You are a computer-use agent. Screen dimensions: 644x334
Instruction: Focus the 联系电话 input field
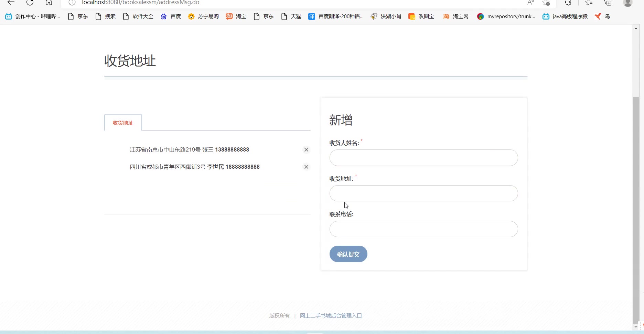[423, 229]
